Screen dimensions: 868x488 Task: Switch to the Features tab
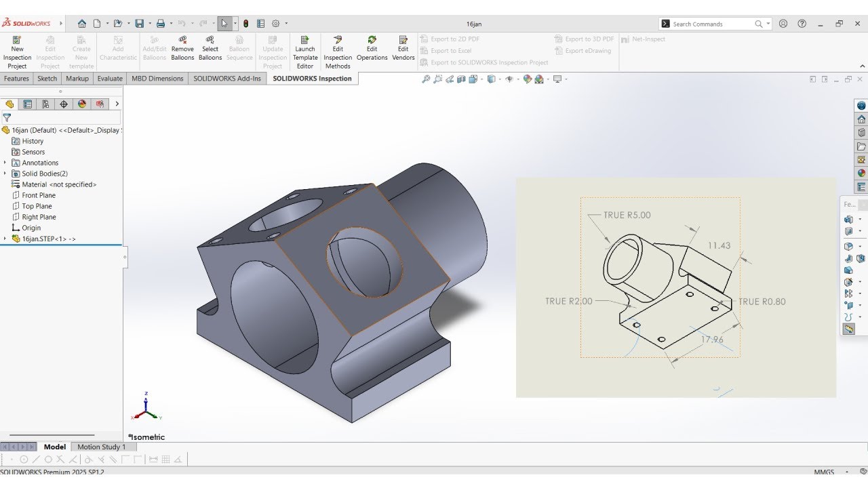pyautogui.click(x=16, y=79)
